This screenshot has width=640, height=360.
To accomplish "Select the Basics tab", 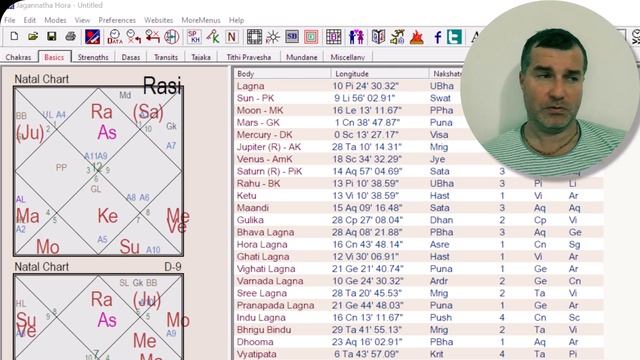I will (x=54, y=57).
